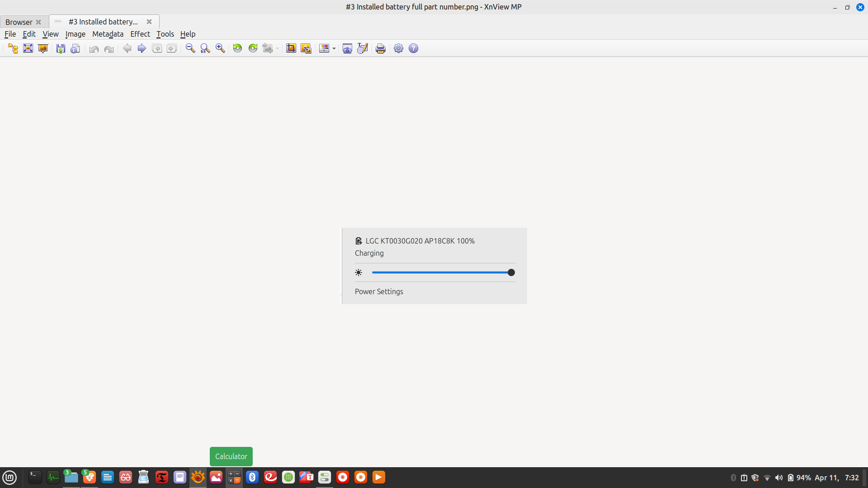The width and height of the screenshot is (868, 488).
Task: Show previous page icon
Action: (x=157, y=48)
